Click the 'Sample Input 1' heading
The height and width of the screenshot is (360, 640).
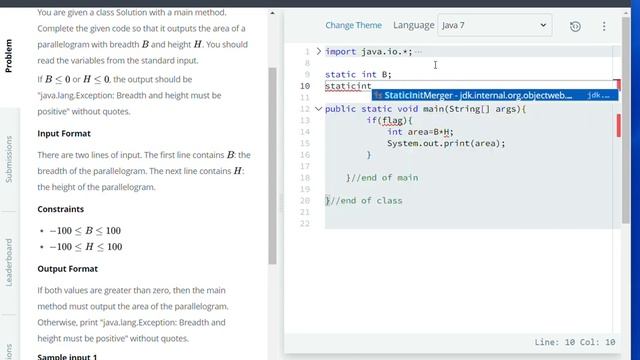67,356
